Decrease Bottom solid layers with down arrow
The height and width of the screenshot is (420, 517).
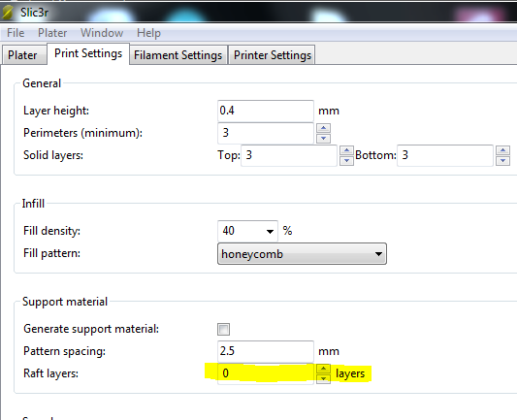(502, 161)
